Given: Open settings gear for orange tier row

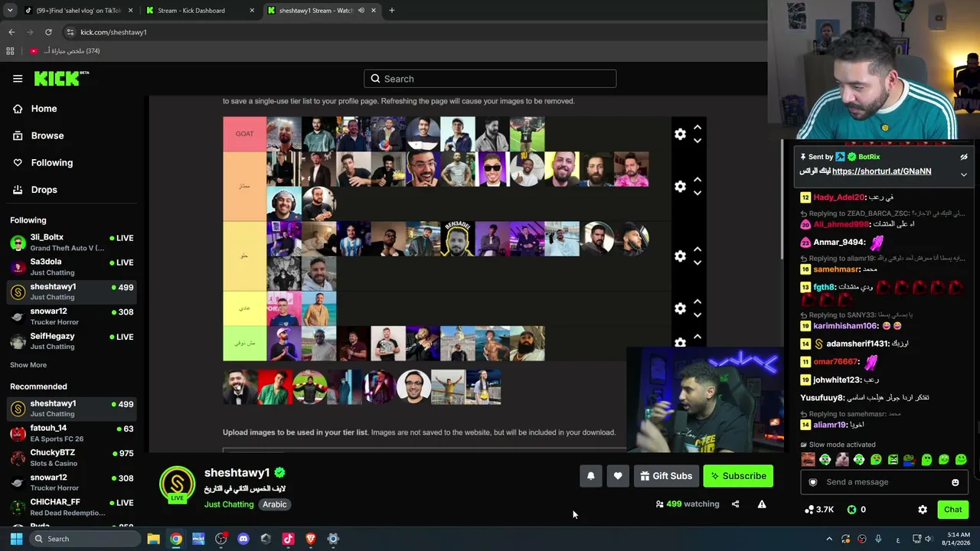Looking at the screenshot, I should point(680,186).
